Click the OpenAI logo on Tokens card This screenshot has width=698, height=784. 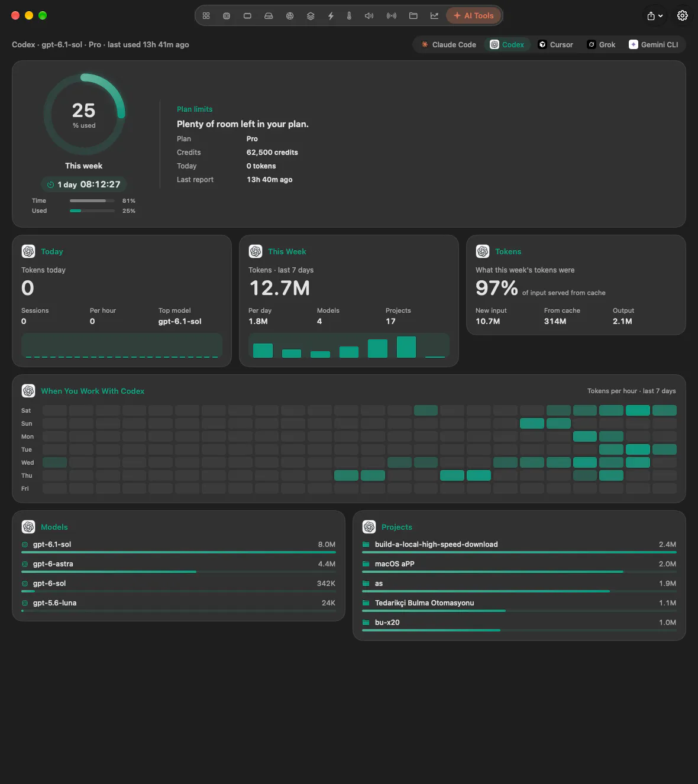point(483,251)
